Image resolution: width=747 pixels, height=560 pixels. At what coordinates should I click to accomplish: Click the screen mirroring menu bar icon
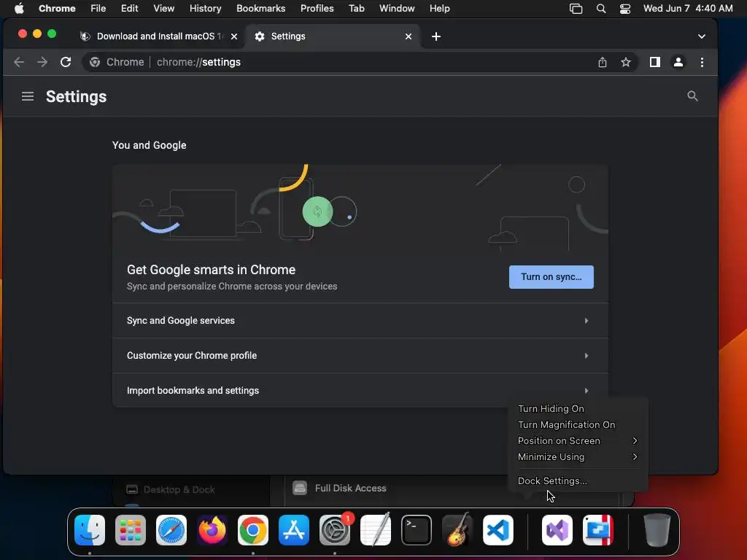576,9
